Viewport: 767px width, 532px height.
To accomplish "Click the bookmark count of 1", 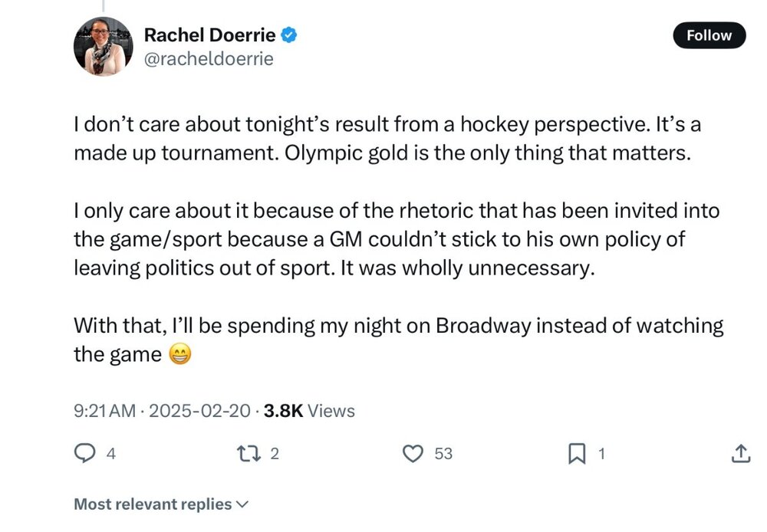I will [x=601, y=454].
